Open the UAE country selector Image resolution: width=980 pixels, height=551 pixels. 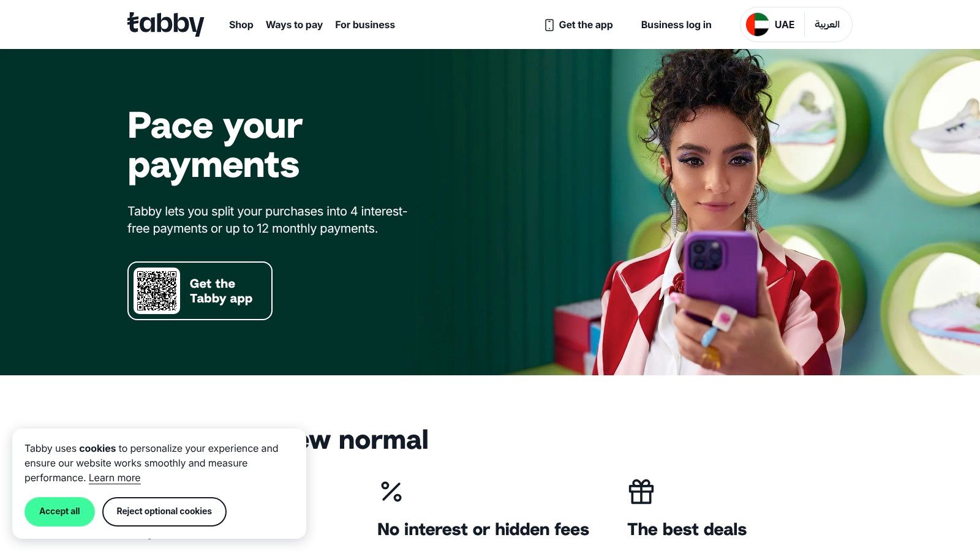(771, 24)
